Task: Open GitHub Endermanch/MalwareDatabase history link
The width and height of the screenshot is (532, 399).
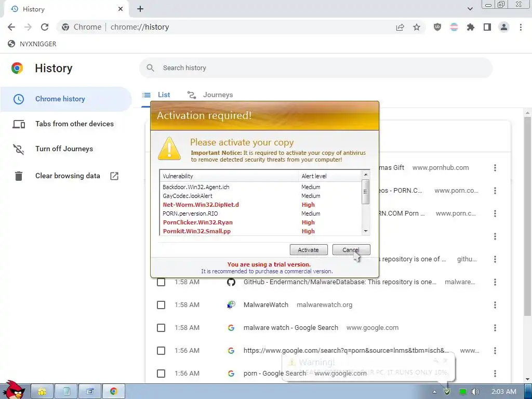Action: pyautogui.click(x=340, y=282)
